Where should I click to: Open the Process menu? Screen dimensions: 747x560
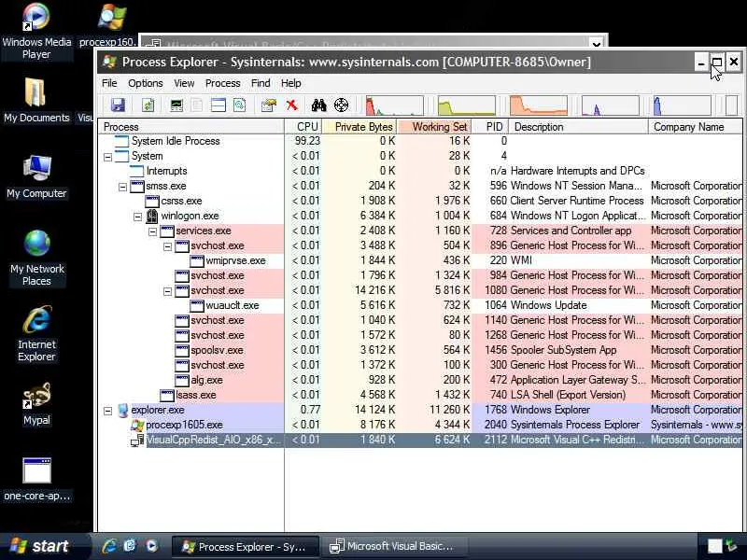coord(222,83)
